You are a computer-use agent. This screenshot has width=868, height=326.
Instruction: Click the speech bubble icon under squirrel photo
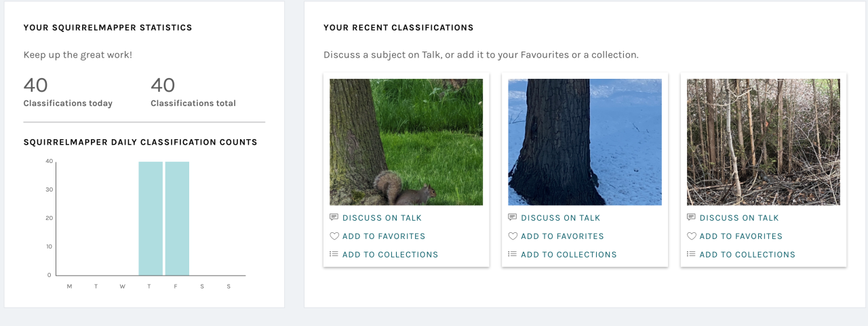click(334, 217)
